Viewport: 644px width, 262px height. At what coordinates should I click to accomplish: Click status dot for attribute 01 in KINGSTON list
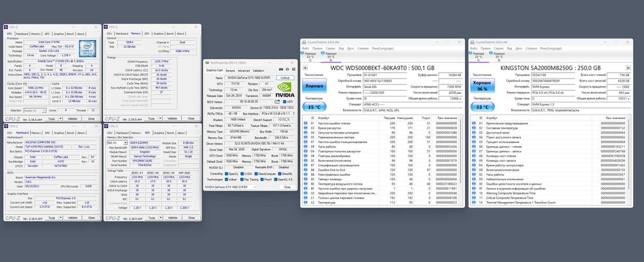click(x=473, y=123)
